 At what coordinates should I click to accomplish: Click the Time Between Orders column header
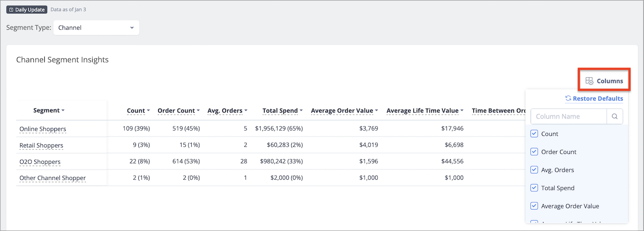coord(498,110)
